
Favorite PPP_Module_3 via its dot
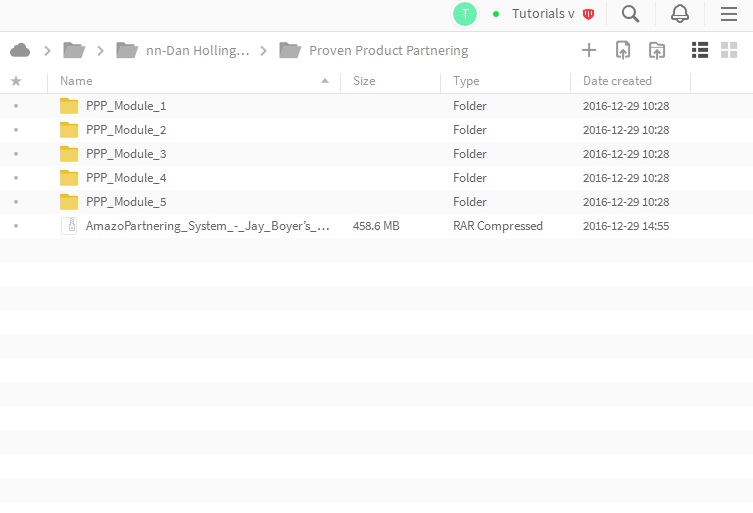[16, 154]
